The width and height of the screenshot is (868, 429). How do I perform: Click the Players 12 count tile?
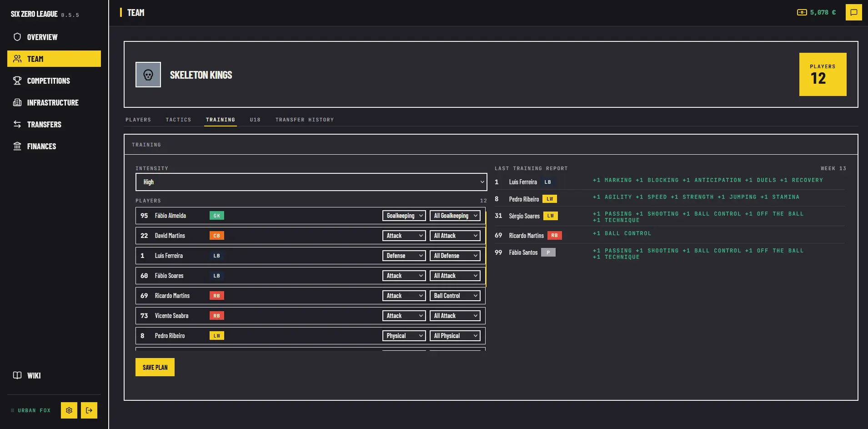pyautogui.click(x=823, y=74)
